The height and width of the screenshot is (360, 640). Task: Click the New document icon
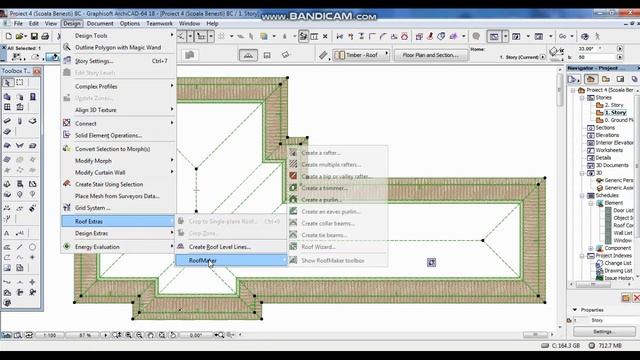pos(8,36)
